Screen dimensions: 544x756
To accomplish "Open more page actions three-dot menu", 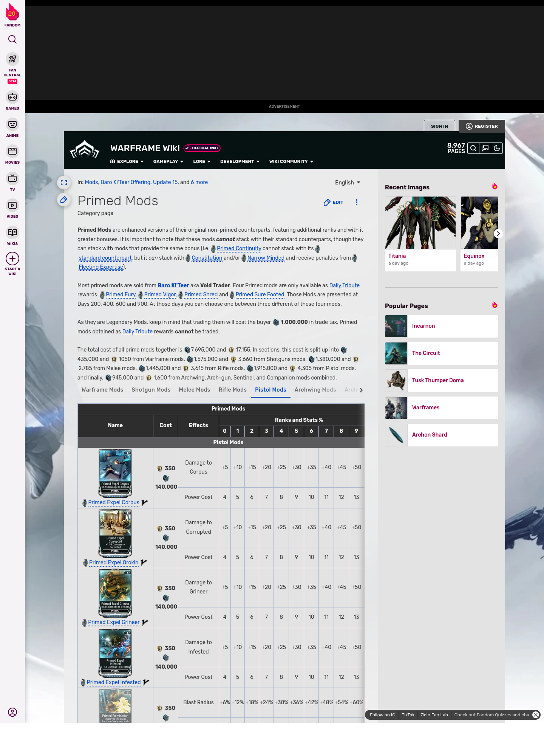I will pyautogui.click(x=357, y=202).
